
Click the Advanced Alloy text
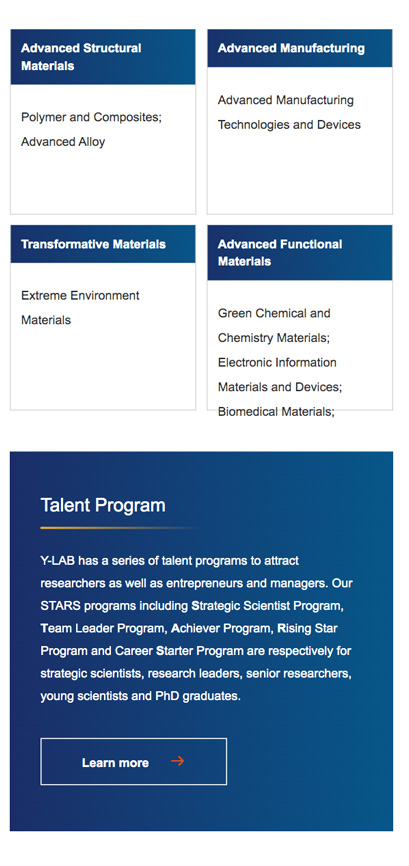coord(63,142)
